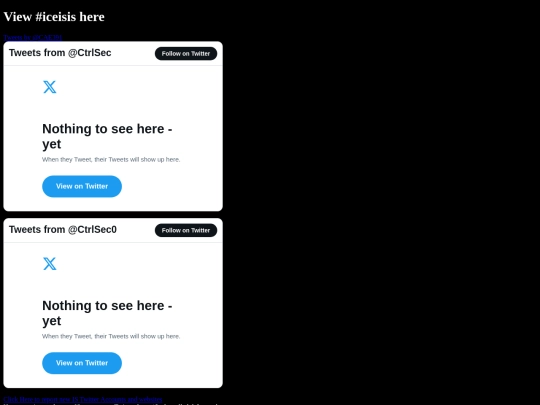Follow @CtrlSec0 using Follow on Twitter button

click(x=186, y=230)
